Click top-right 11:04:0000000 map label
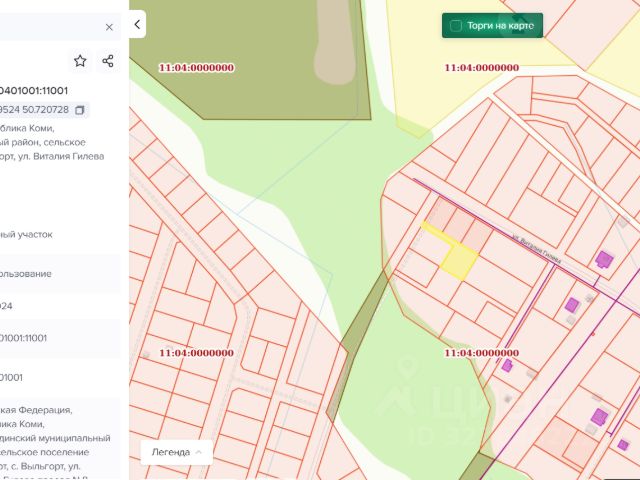The image size is (640, 480). pos(482,68)
